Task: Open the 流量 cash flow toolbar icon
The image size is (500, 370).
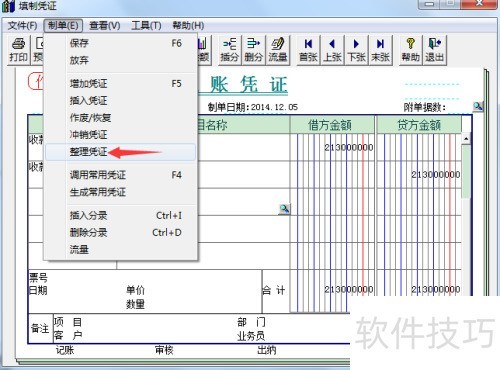Action: [x=277, y=50]
